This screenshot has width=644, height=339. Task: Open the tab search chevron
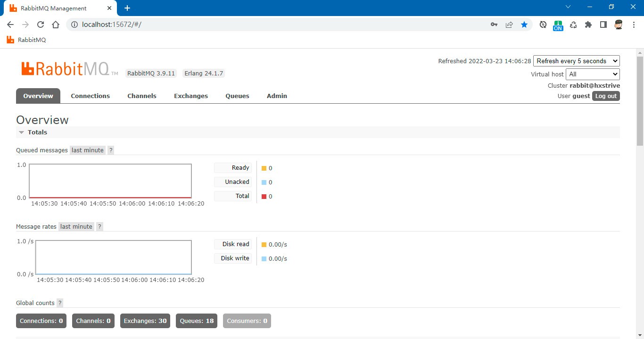click(568, 7)
